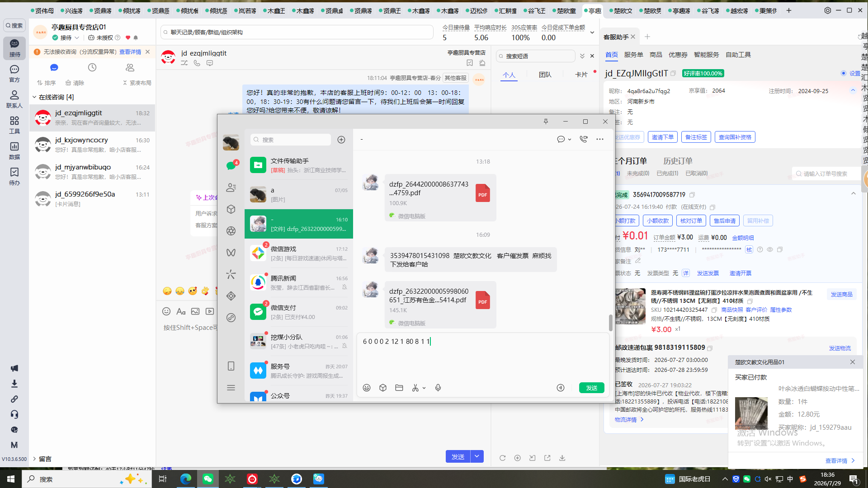Open the 接待 status dropdown
This screenshot has width=868, height=488.
(x=66, y=38)
